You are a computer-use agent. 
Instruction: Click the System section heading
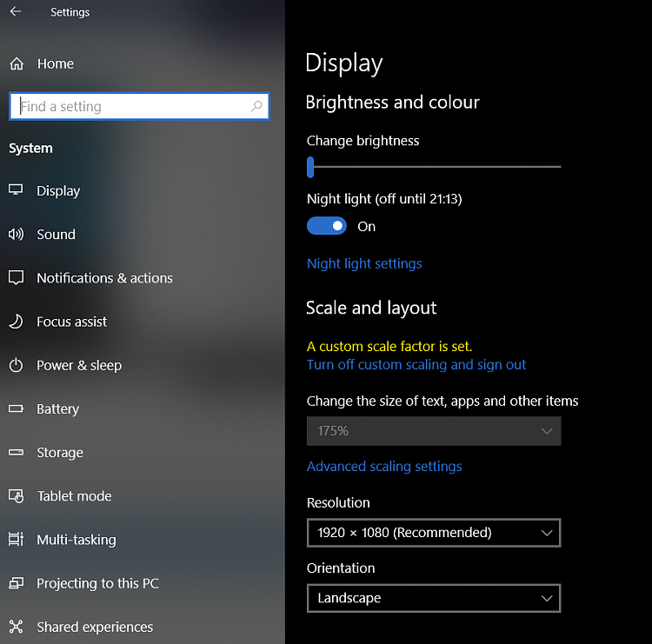pos(30,148)
